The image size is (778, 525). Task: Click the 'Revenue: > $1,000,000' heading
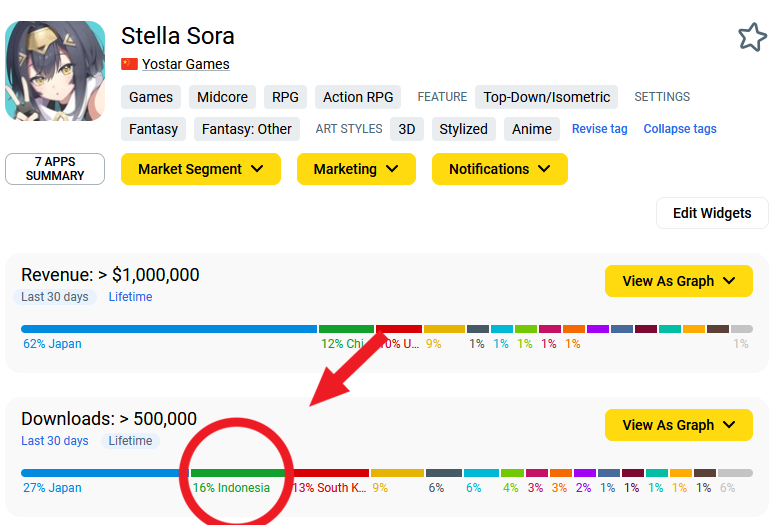110,275
